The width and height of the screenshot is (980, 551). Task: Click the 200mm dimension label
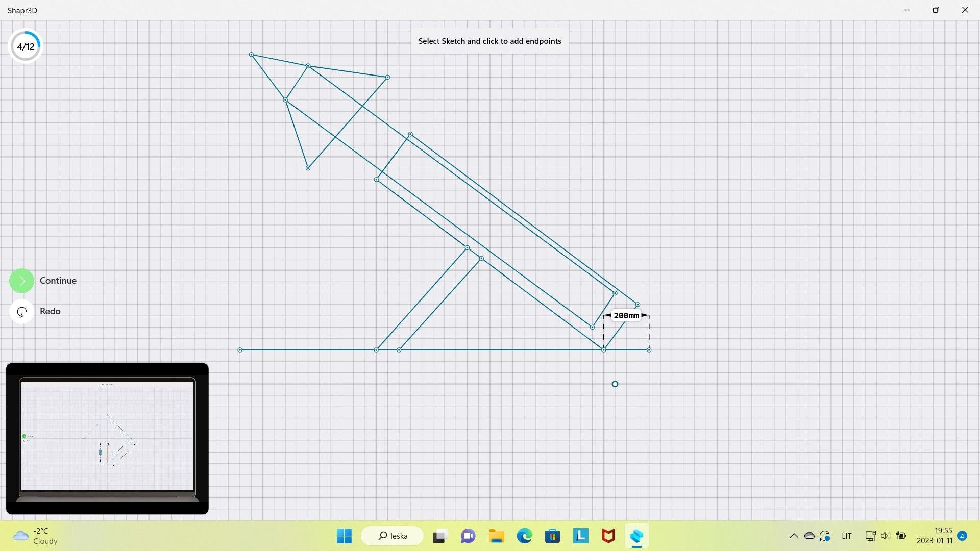[626, 316]
